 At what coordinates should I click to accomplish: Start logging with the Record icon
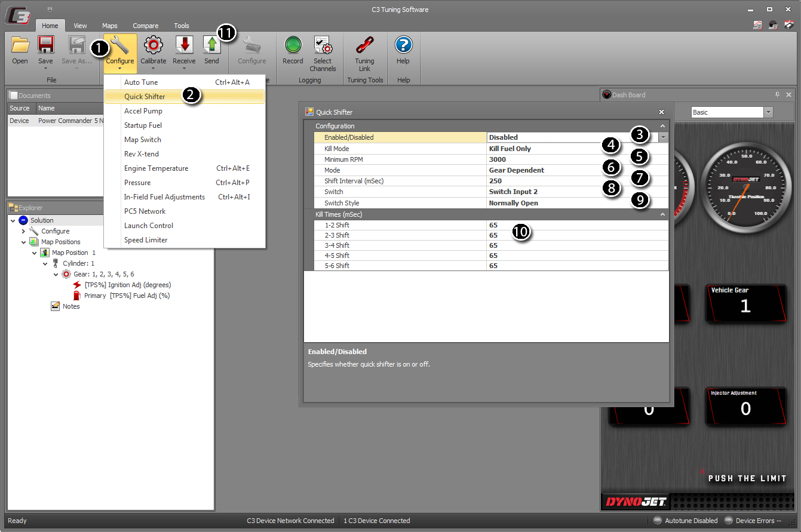[x=293, y=45]
